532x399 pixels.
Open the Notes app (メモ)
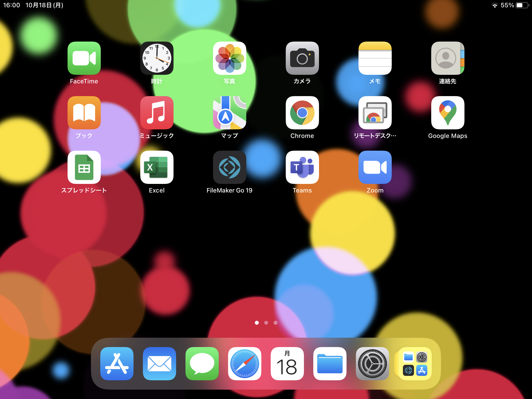(x=375, y=58)
